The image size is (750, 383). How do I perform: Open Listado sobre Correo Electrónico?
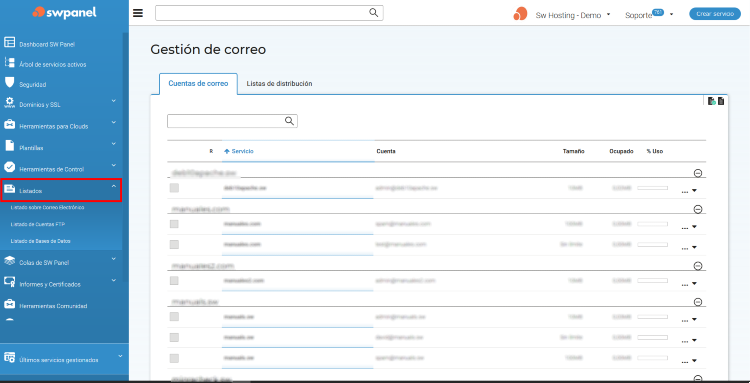47,208
